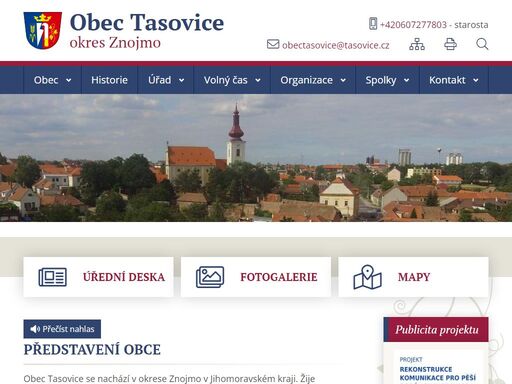512x384 pixels.
Task: Expand the Úřad menu chevron
Action: coord(182,80)
